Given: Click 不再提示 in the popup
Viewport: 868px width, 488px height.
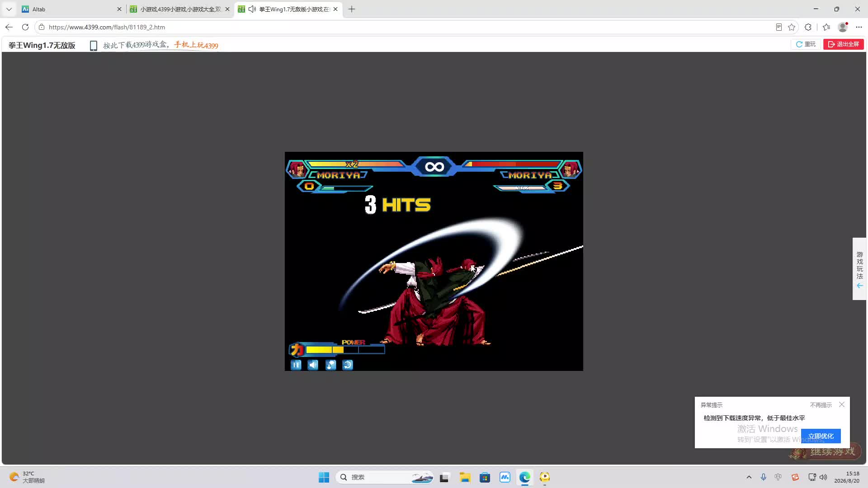Looking at the screenshot, I should pos(821,405).
